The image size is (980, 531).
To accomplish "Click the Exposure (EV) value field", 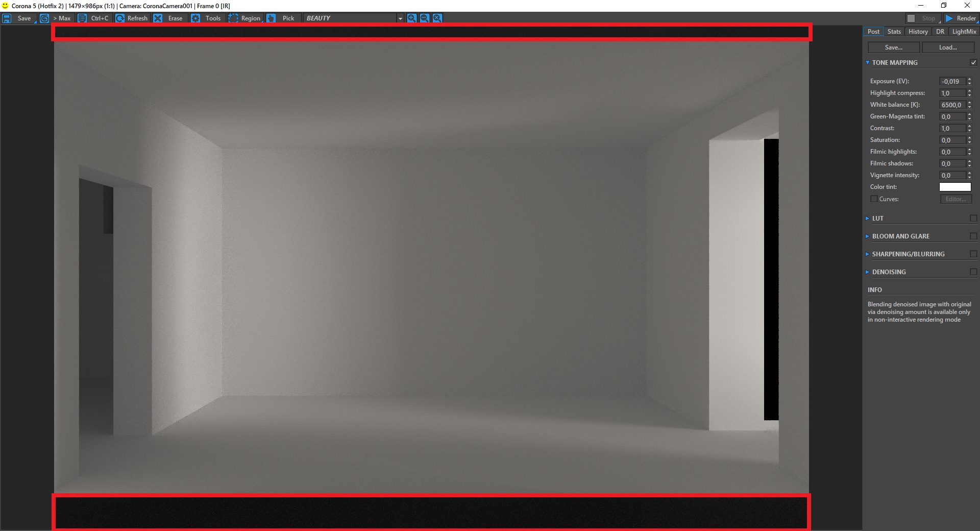I will coord(952,81).
